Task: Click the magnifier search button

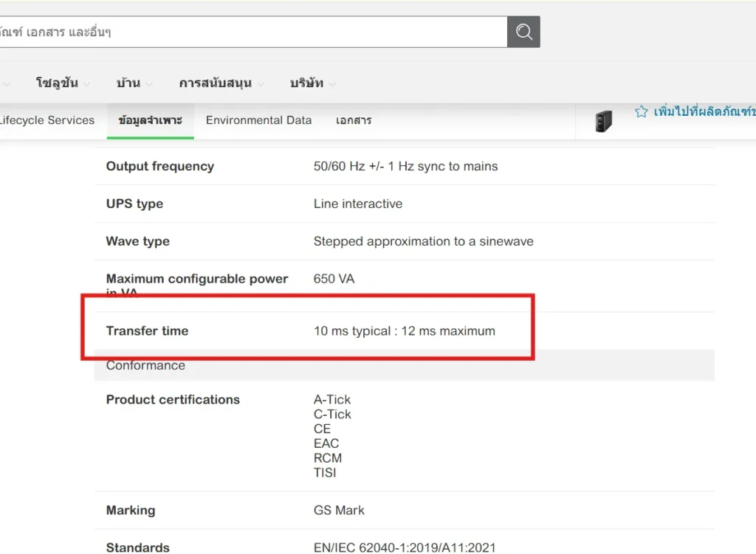Action: [523, 32]
